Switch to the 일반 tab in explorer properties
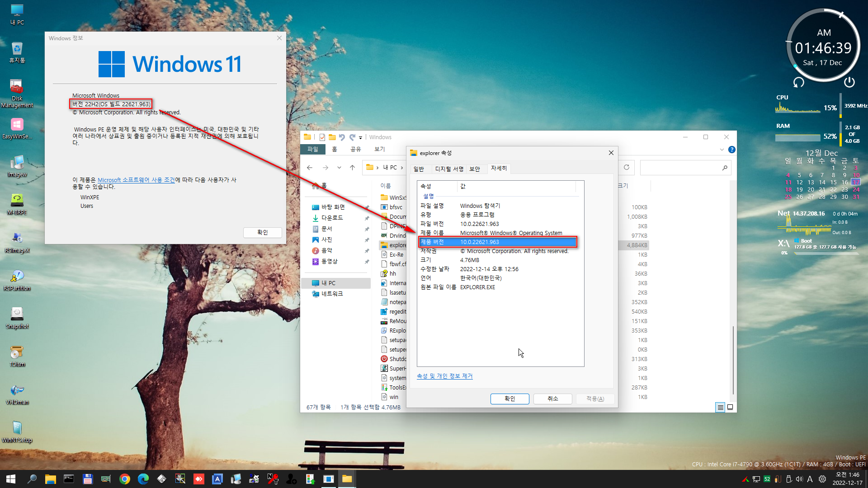Image resolution: width=868 pixels, height=488 pixels. click(419, 169)
